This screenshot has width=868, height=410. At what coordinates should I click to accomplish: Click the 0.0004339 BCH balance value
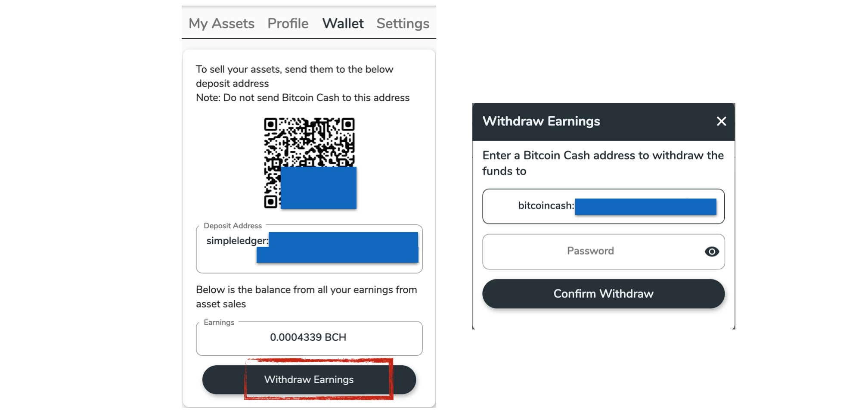click(x=308, y=337)
